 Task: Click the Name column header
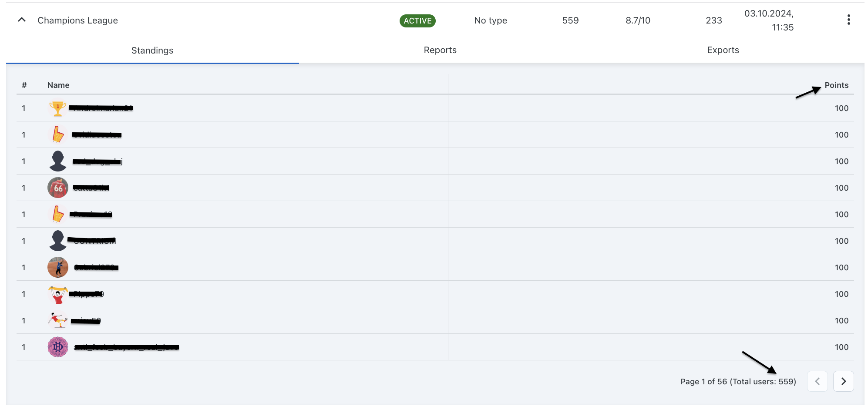pyautogui.click(x=58, y=85)
